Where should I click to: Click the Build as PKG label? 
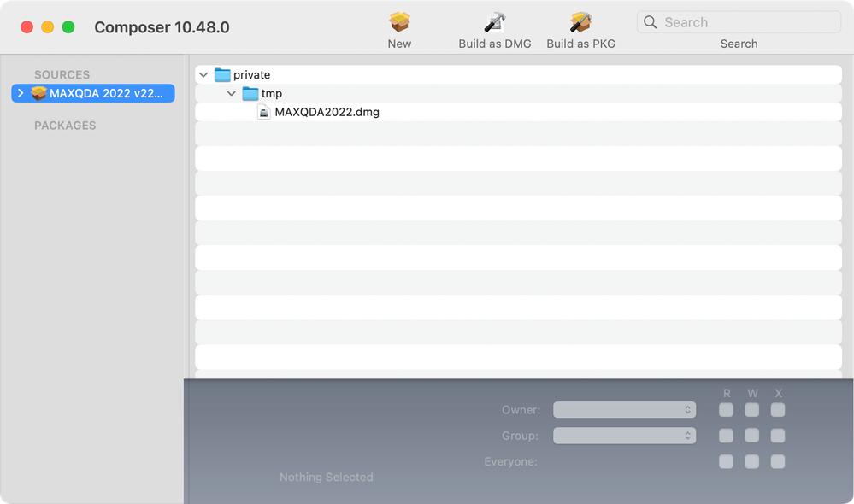point(580,44)
